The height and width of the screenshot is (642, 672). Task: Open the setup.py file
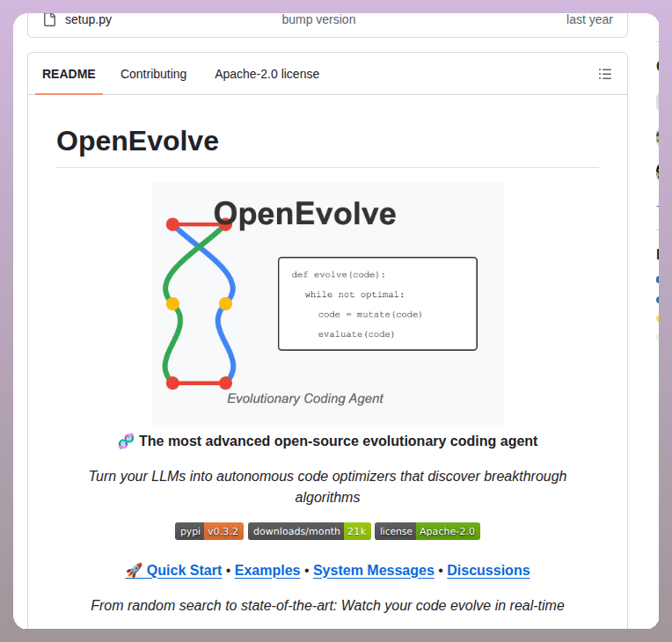click(x=88, y=19)
